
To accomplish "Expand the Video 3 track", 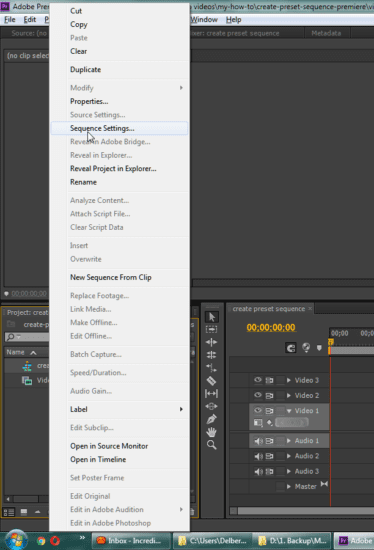I will point(289,380).
